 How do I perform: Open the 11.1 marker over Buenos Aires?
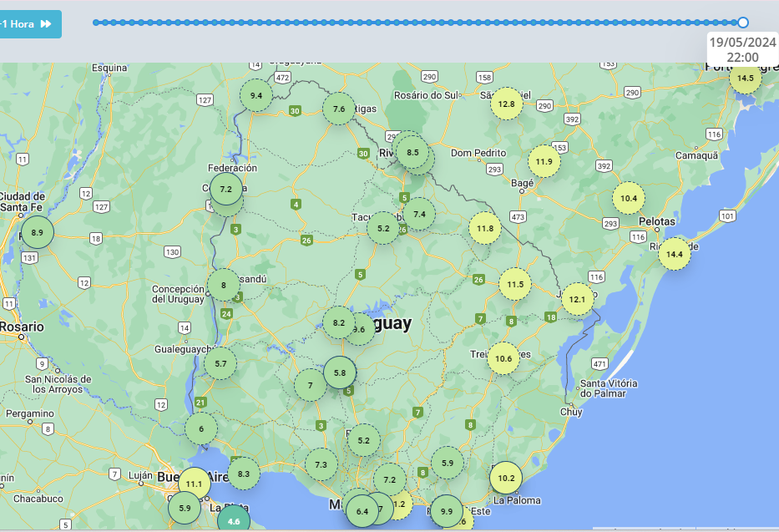(194, 484)
